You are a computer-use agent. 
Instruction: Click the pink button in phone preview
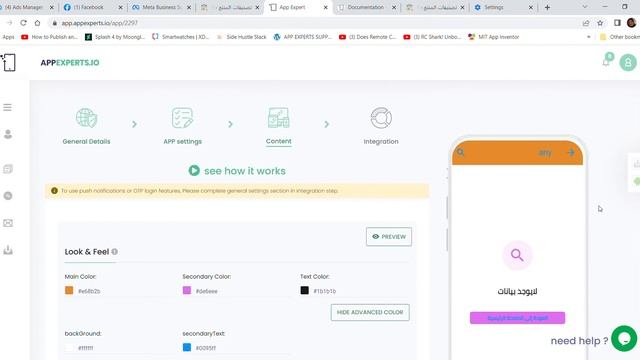(x=517, y=318)
